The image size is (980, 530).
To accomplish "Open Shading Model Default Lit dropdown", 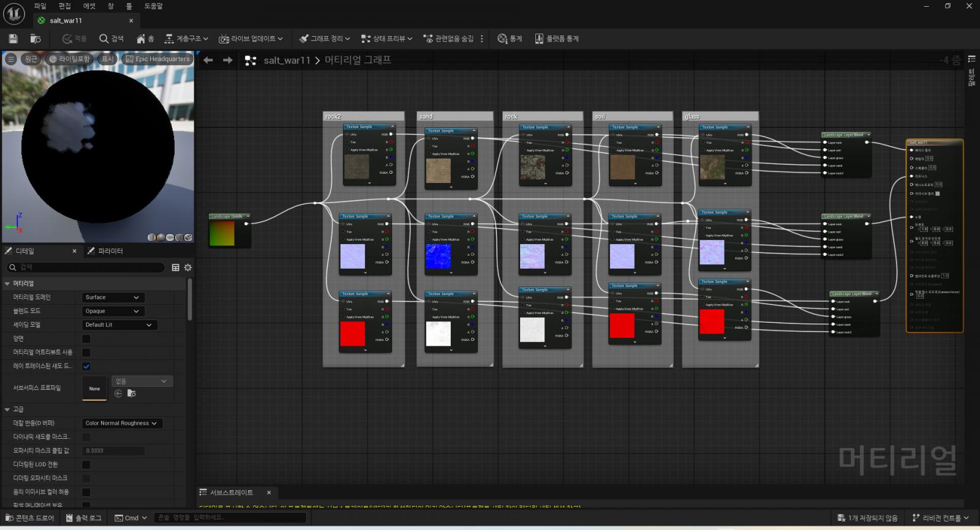I will coord(119,325).
